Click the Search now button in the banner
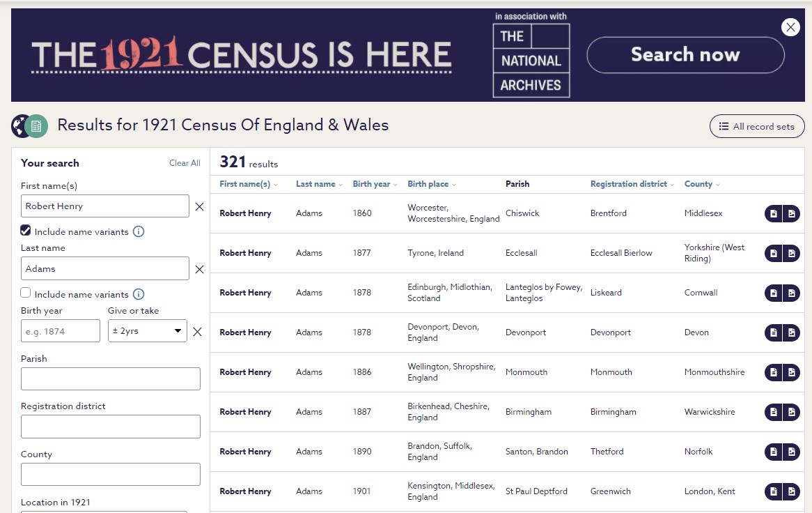Viewport: 812px width, 513px height. [x=685, y=54]
